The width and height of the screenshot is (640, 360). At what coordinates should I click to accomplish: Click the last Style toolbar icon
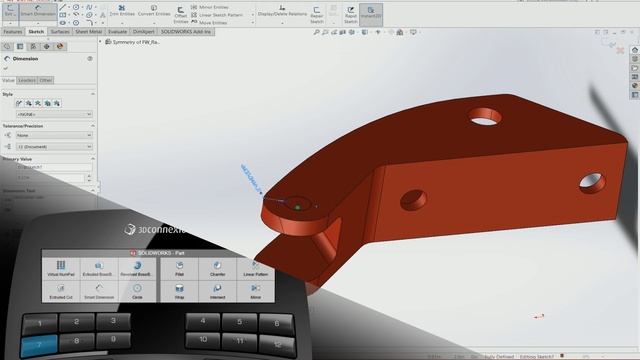tap(57, 103)
